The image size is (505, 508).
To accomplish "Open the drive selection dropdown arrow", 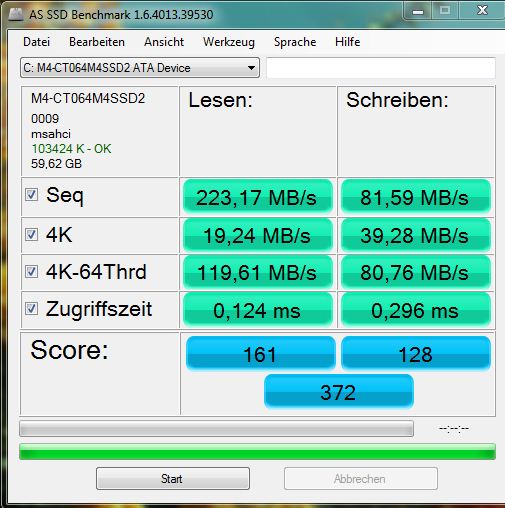I will [x=251, y=68].
